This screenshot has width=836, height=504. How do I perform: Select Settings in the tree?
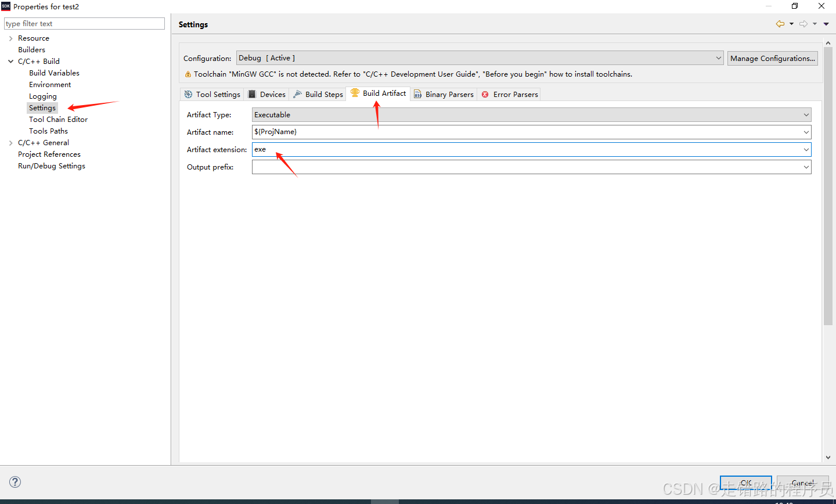[42, 108]
